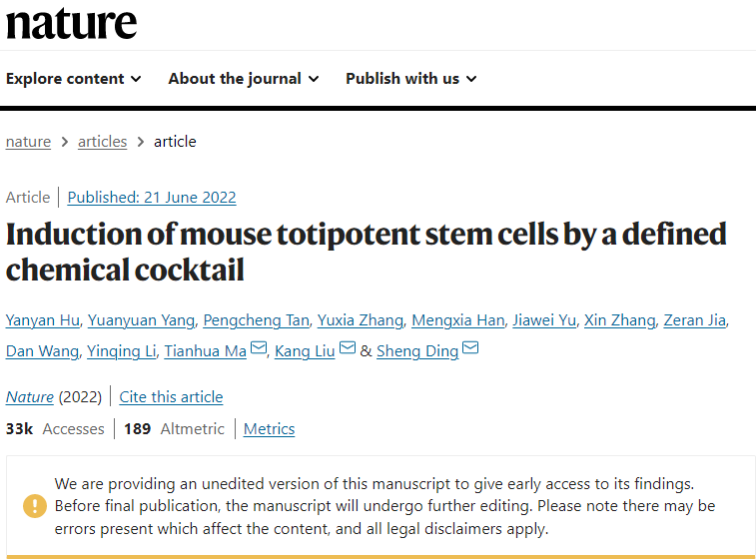
Task: Click the email envelope icon beside Tianhua Ma
Action: point(259,348)
